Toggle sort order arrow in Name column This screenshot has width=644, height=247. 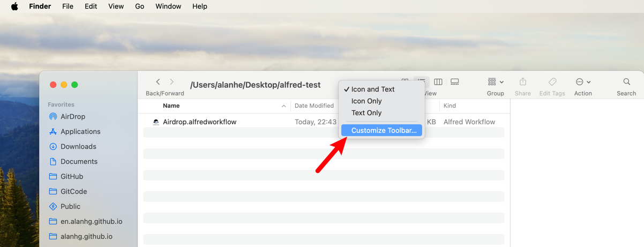tap(284, 106)
